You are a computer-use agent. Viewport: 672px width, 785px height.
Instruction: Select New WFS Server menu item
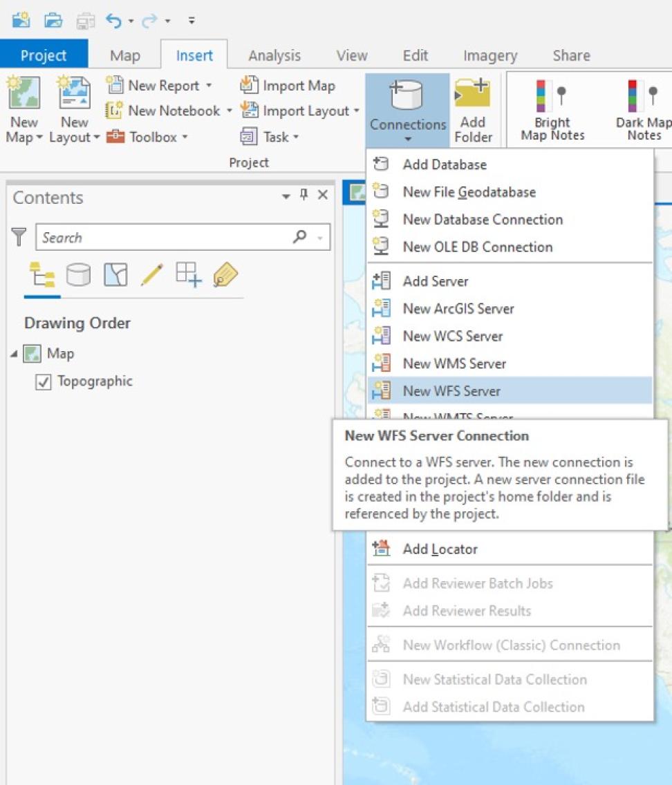coord(510,390)
